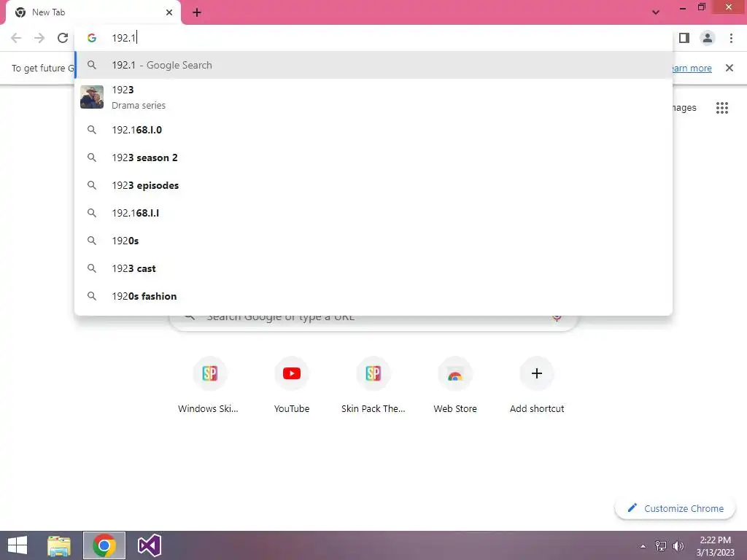This screenshot has height=560, width=747.
Task: Choose the '1923 cast' suggestion
Action: (x=373, y=268)
